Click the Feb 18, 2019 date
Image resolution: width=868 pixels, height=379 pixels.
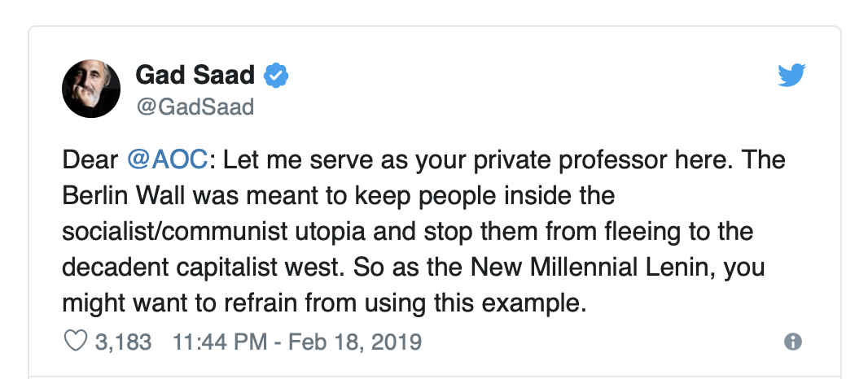tap(355, 342)
